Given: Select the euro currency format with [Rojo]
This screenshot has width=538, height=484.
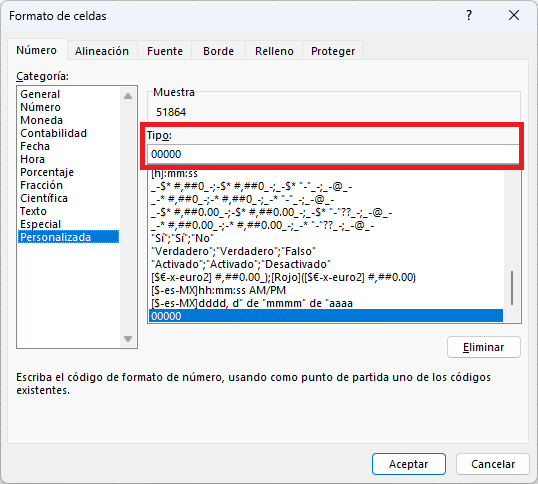Looking at the screenshot, I should tap(326, 277).
